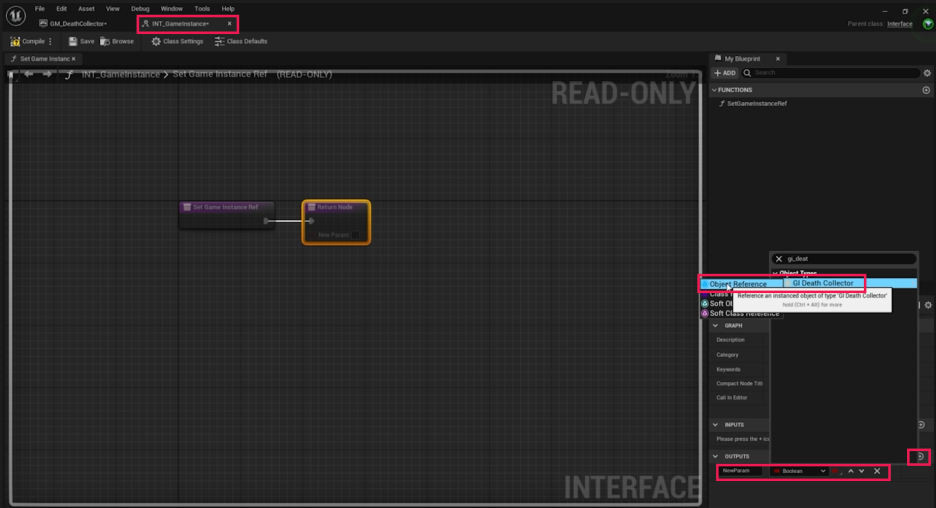Click Set Game Instance Ref breadcrumb

[x=220, y=75]
